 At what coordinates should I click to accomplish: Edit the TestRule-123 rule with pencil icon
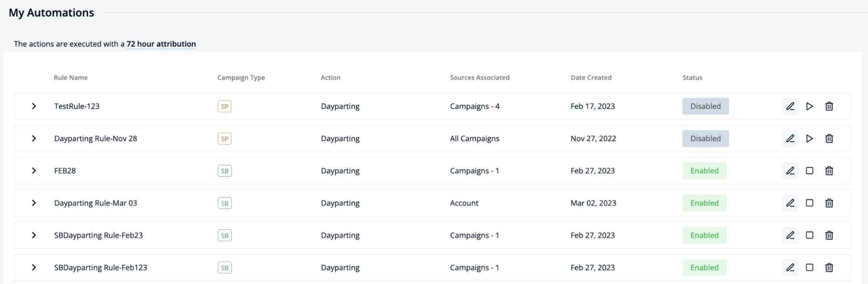pyautogui.click(x=790, y=106)
